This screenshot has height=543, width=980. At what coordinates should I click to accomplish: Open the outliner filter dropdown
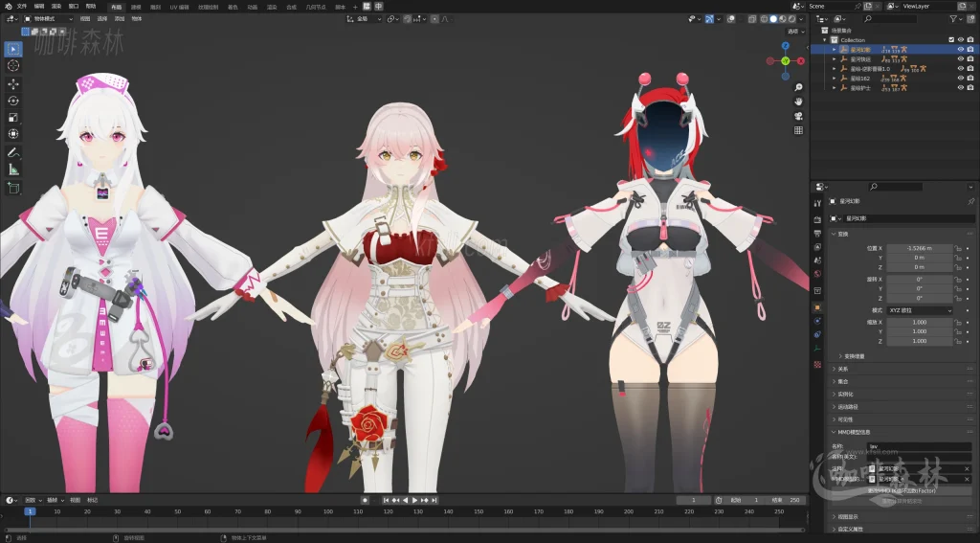click(x=955, y=19)
